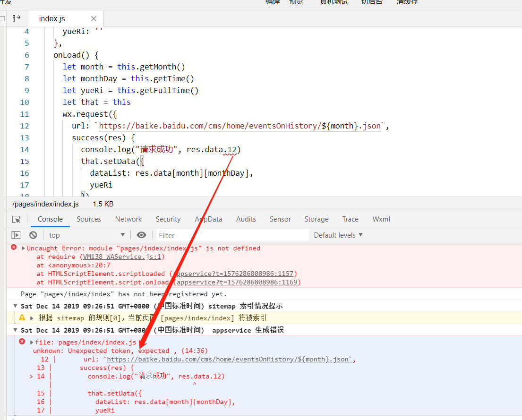Screen dimensions: 522x420
Task: Click the red error icon for Uncaught Error
Action: click(x=14, y=247)
